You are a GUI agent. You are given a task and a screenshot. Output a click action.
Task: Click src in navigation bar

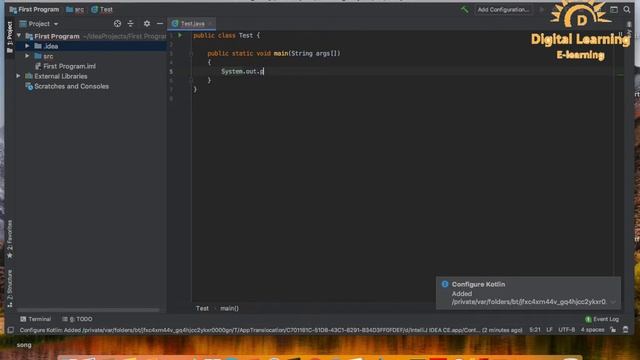[x=75, y=9]
